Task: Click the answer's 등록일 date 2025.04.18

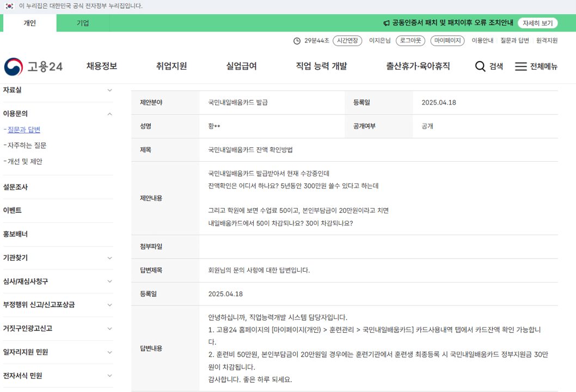Action: coord(225,294)
